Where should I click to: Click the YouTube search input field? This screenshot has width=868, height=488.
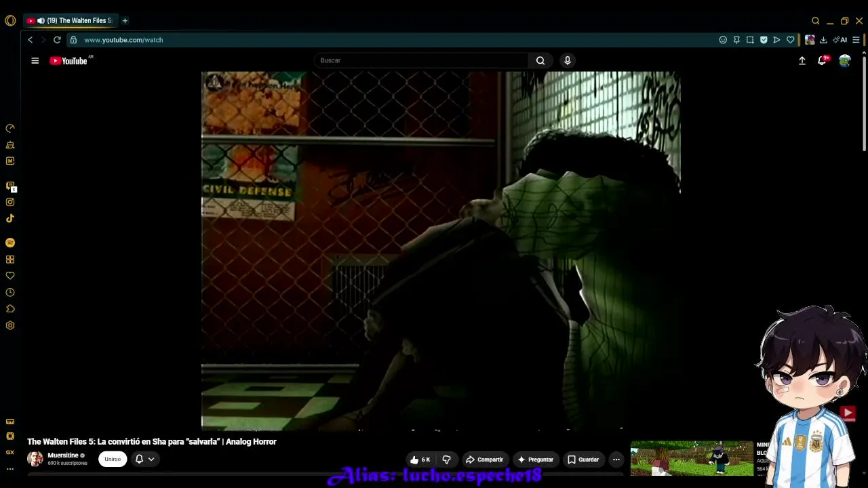(x=420, y=60)
